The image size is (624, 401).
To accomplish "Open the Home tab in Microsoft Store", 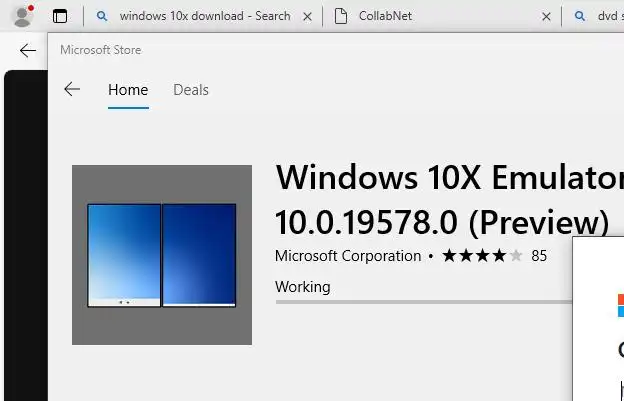I will [x=128, y=90].
